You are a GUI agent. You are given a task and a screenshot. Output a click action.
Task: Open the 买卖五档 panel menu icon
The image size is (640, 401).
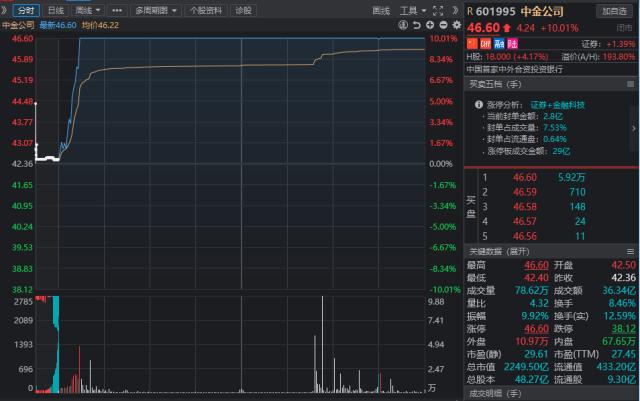(x=631, y=84)
